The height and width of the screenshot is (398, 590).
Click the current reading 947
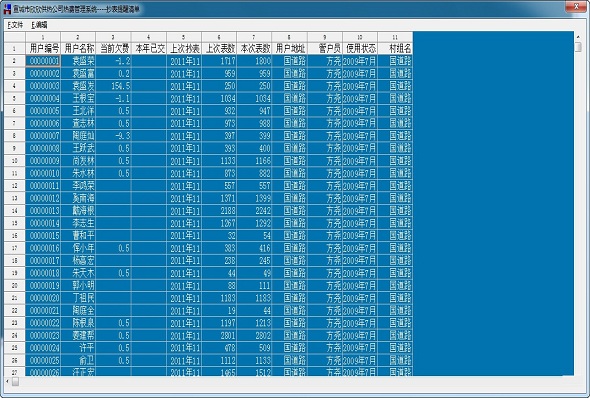tap(254, 111)
